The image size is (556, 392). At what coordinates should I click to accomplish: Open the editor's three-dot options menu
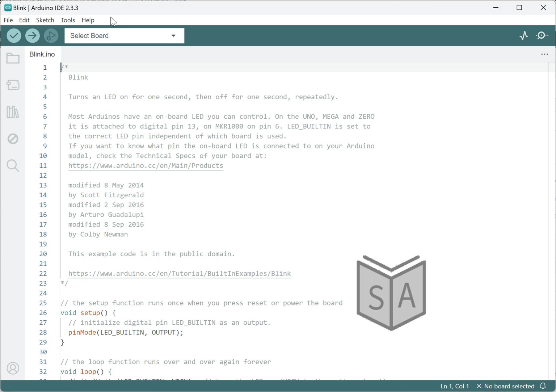(x=544, y=54)
